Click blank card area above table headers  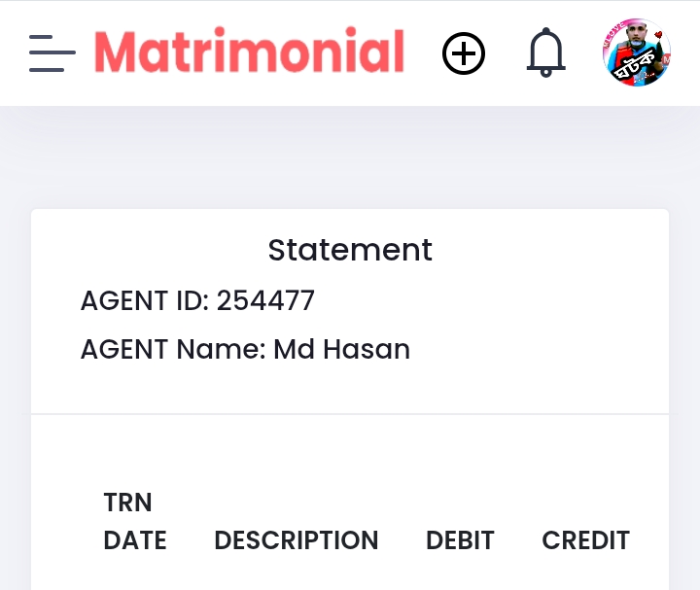pos(350,451)
